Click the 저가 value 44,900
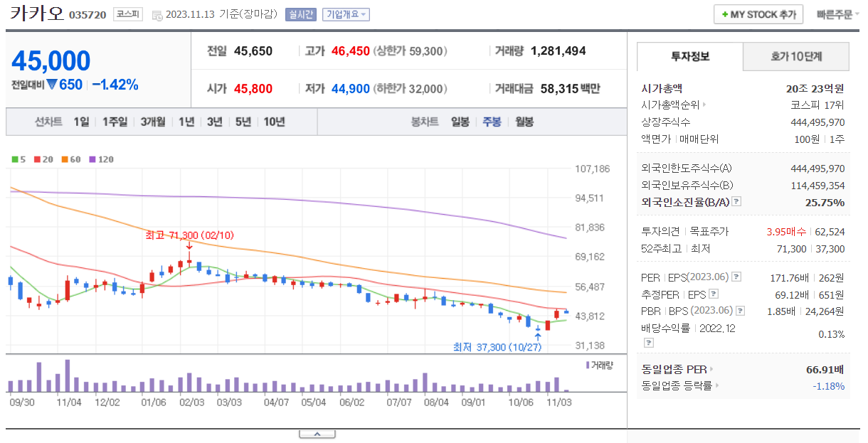The height and width of the screenshot is (443, 868). pyautogui.click(x=351, y=89)
